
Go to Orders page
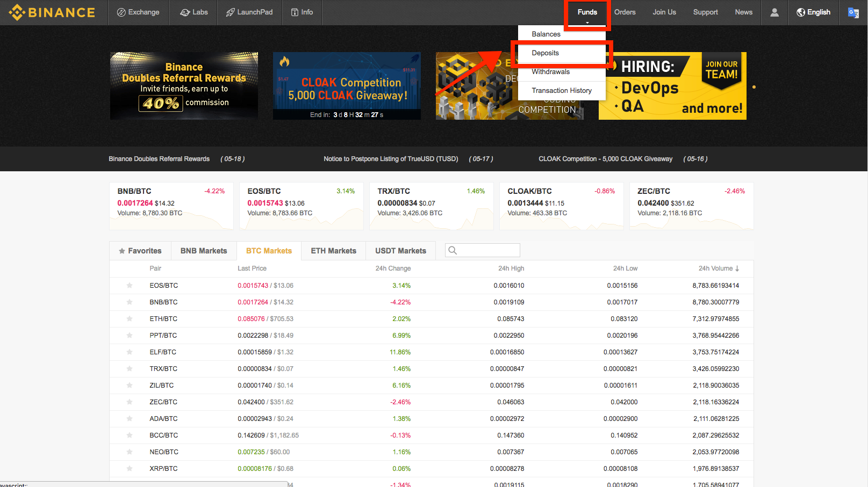pyautogui.click(x=625, y=12)
